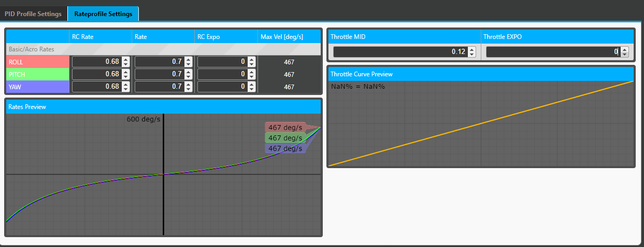
Task: Decrease Throttle EXPO with down arrow
Action: point(625,54)
